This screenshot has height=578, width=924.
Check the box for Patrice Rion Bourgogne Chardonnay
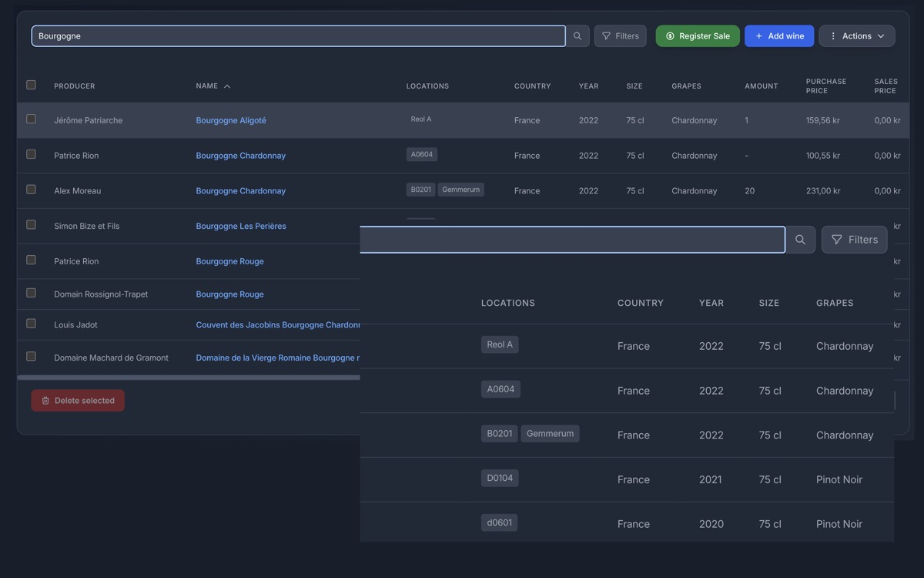click(x=31, y=154)
